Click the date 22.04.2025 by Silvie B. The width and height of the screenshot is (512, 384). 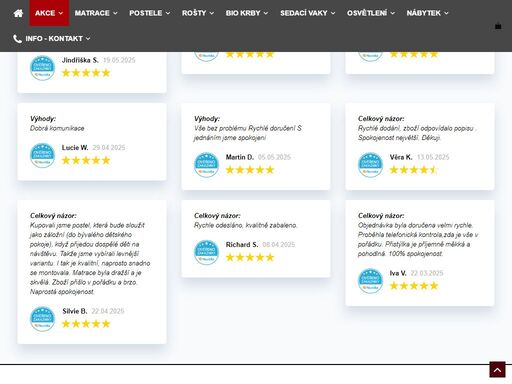click(108, 311)
